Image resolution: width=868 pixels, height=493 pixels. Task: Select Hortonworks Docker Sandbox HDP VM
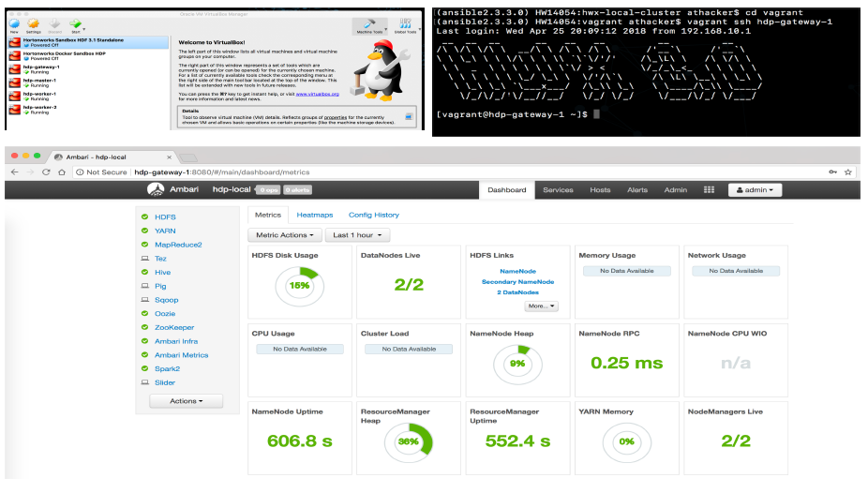point(88,56)
